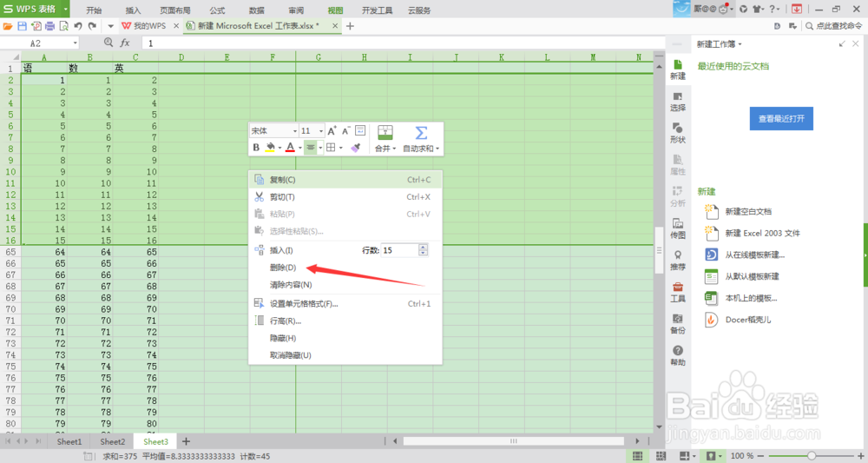Click the 查看最近打开 button

(781, 118)
